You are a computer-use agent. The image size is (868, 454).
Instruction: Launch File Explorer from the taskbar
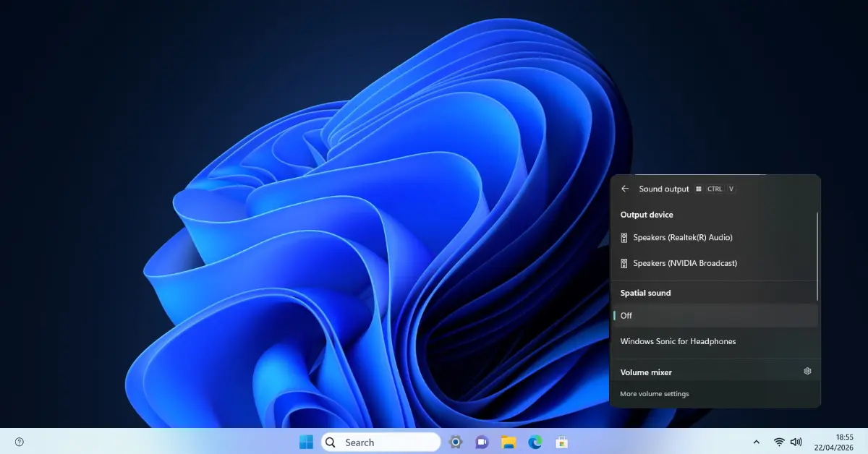508,442
